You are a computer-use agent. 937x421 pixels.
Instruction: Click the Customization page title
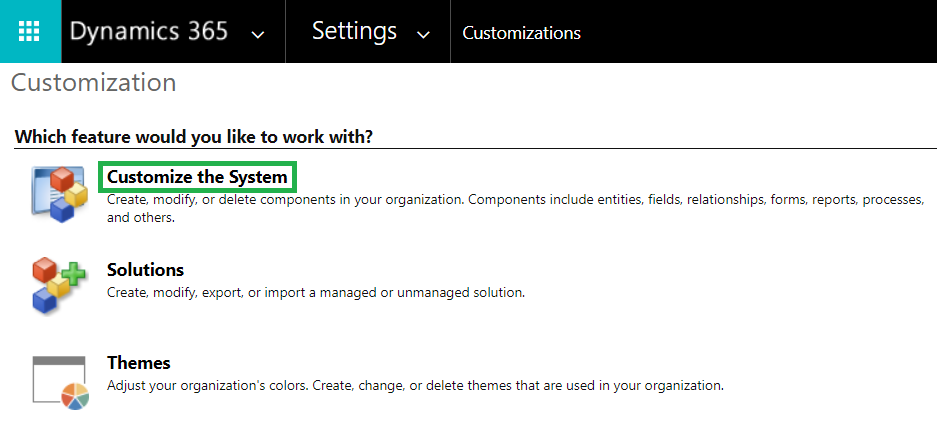tap(93, 82)
